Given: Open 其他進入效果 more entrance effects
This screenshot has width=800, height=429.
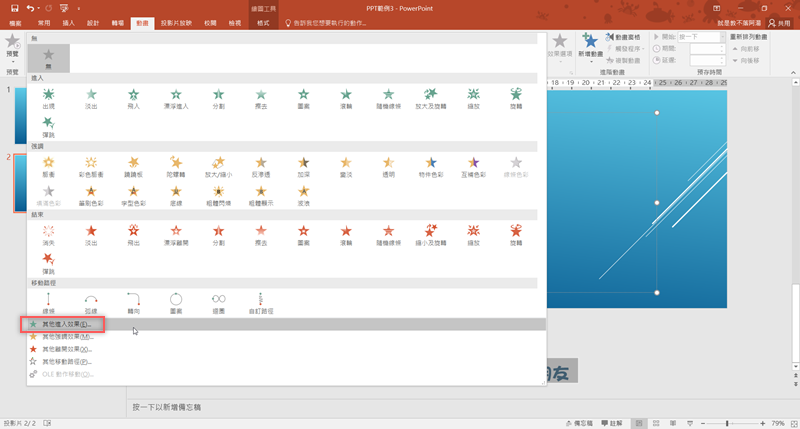Looking at the screenshot, I should (66, 325).
